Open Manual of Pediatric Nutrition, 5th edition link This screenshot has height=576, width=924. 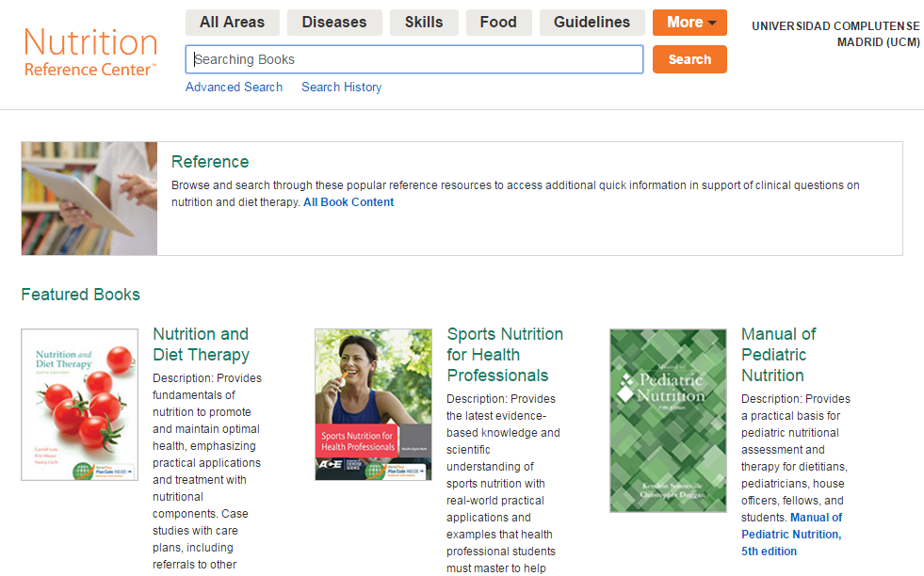[x=791, y=535]
